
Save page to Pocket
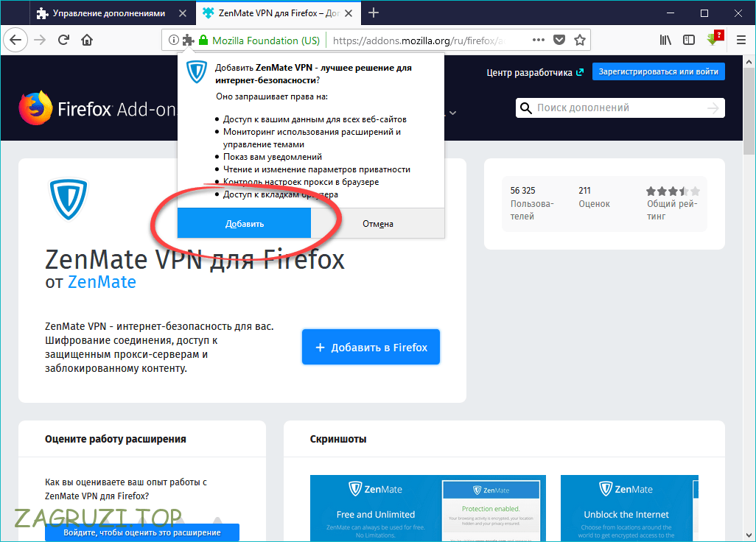coord(559,40)
